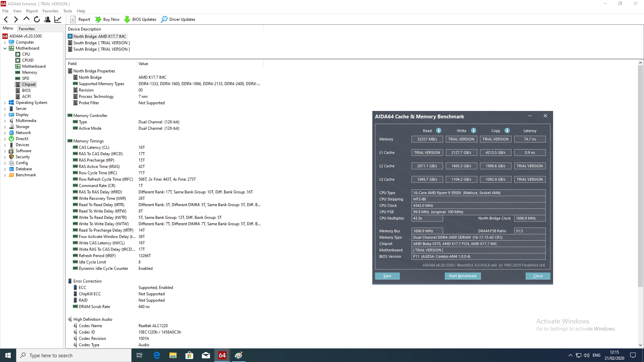Collapse the Motherboard tree node
Viewport: 644px width, 362px height.
coord(5,48)
